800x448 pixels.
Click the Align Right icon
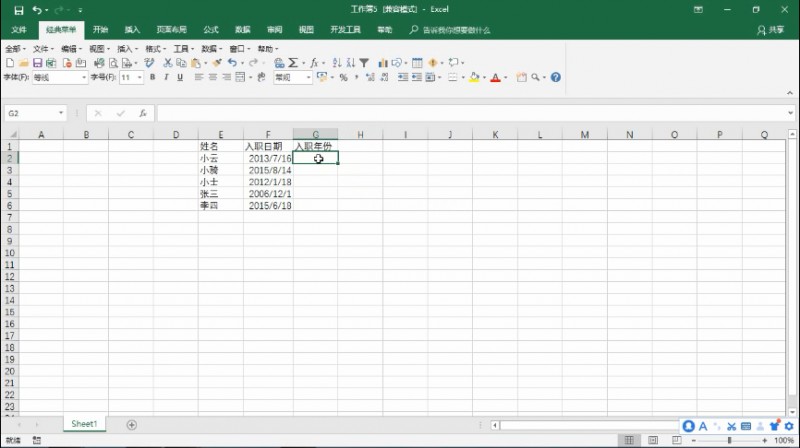click(x=227, y=78)
